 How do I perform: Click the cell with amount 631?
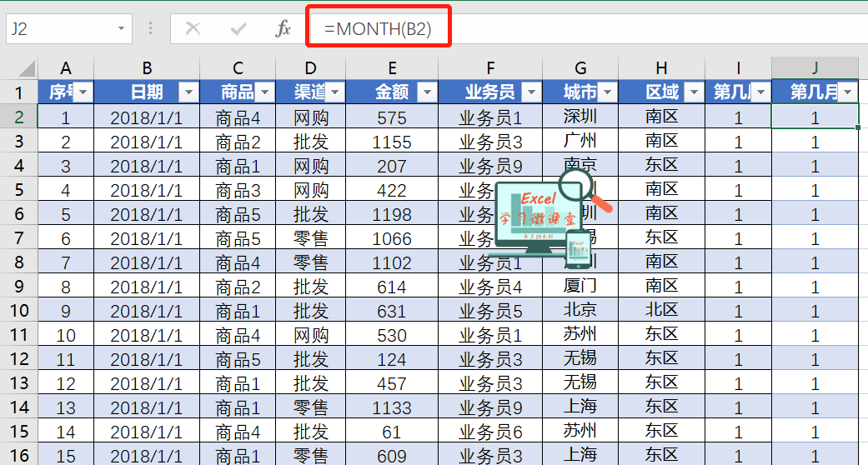392,310
